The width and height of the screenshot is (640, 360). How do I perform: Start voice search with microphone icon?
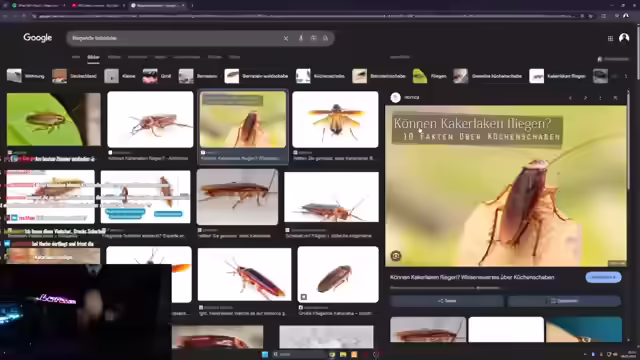pyautogui.click(x=301, y=38)
